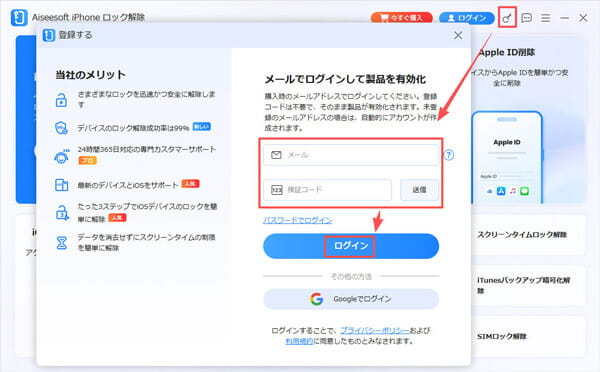
Task: Click the Googleでログイン button
Action: (x=351, y=299)
